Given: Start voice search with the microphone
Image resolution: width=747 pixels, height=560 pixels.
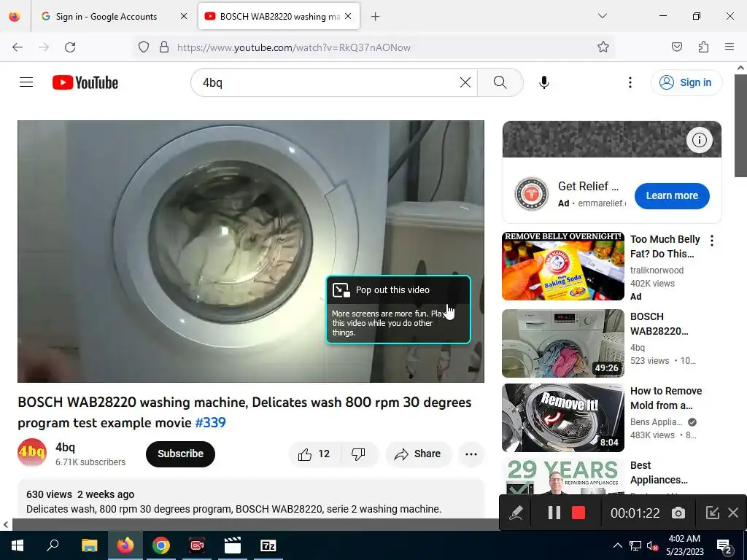Looking at the screenshot, I should pyautogui.click(x=544, y=82).
